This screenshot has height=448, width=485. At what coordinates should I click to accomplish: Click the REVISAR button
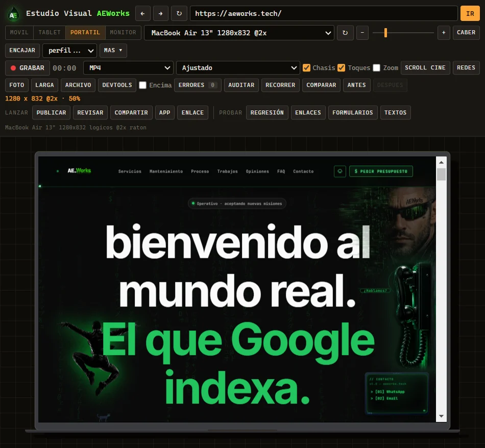pyautogui.click(x=90, y=113)
